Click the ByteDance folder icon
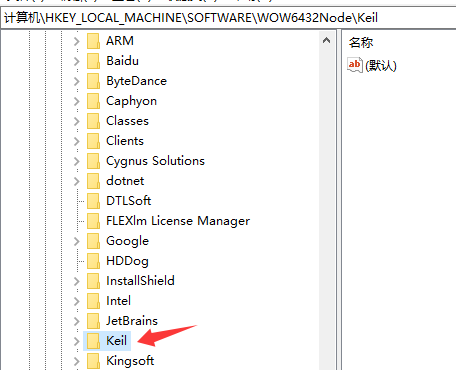 click(93, 81)
